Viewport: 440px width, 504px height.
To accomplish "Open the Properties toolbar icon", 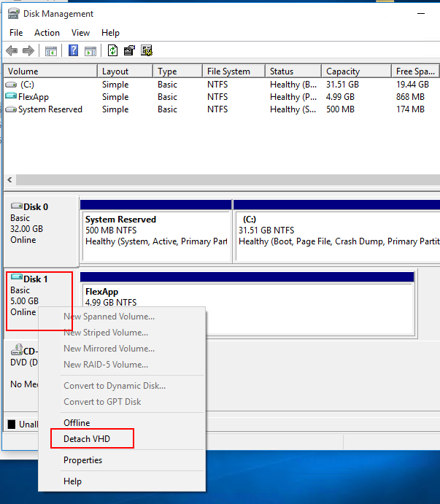I will pyautogui.click(x=129, y=50).
